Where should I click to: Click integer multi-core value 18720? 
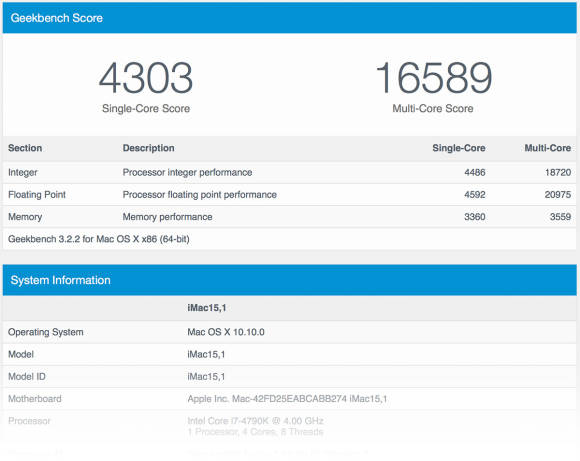coord(558,172)
